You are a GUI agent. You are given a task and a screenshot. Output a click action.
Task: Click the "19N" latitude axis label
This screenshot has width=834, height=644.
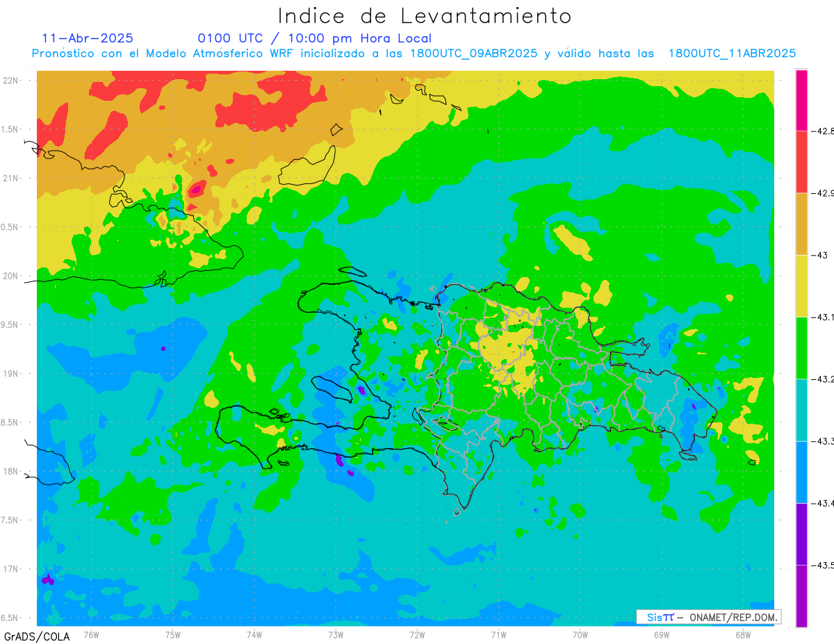pyautogui.click(x=11, y=374)
